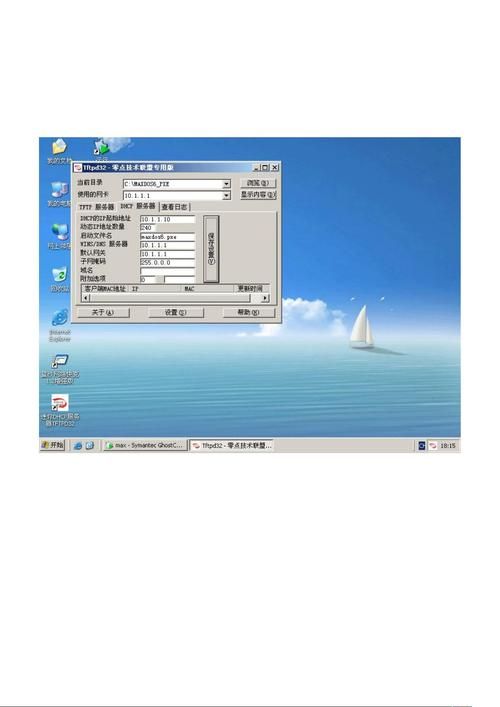Click the taskbar clock 18:15
Screen dimensions: 500x707
click(x=448, y=445)
